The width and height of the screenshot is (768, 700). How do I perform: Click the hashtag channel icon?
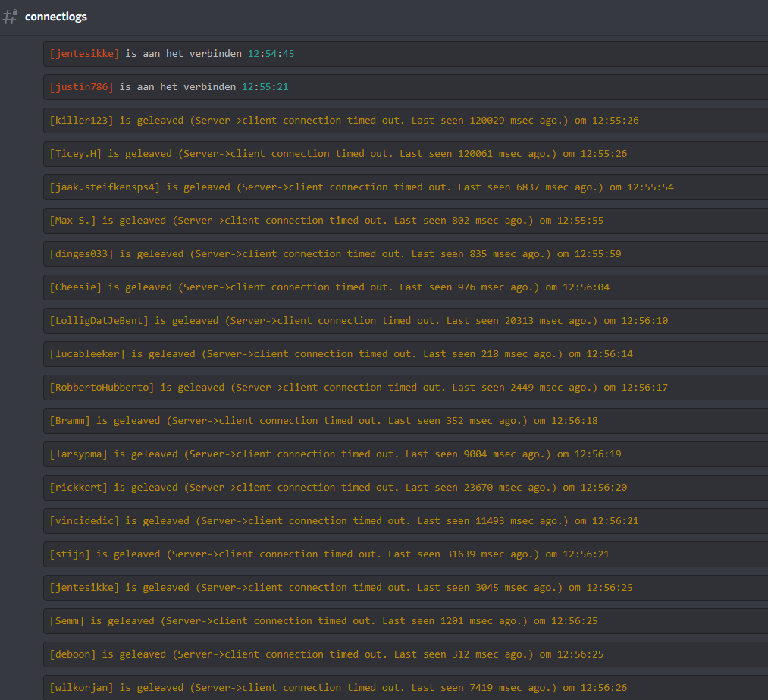tap(11, 17)
